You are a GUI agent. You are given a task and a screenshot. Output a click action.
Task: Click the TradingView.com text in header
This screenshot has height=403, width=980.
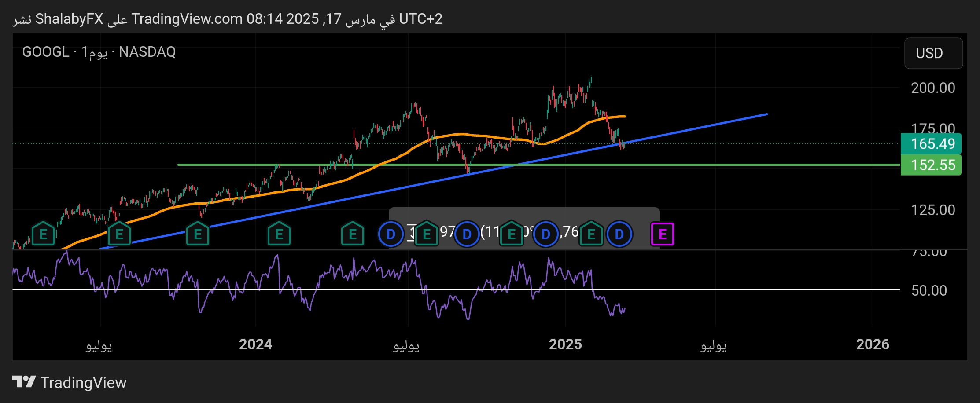tap(187, 19)
